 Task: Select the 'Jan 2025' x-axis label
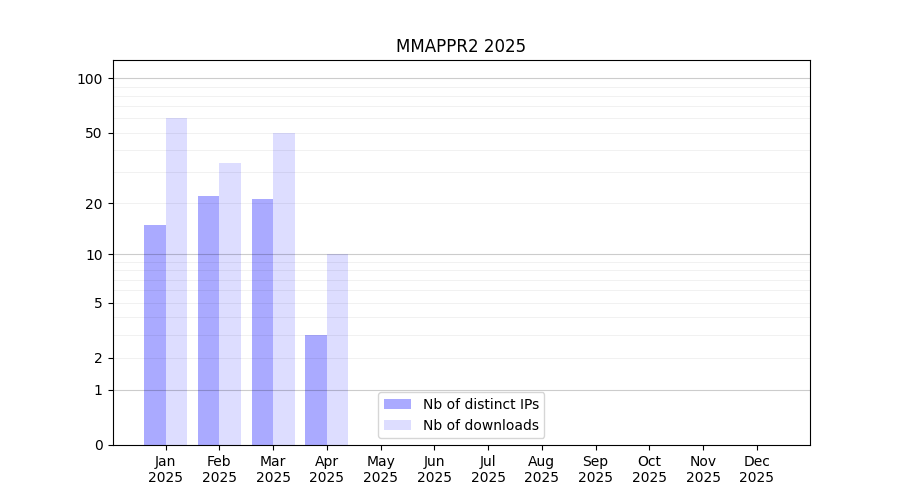click(x=165, y=469)
